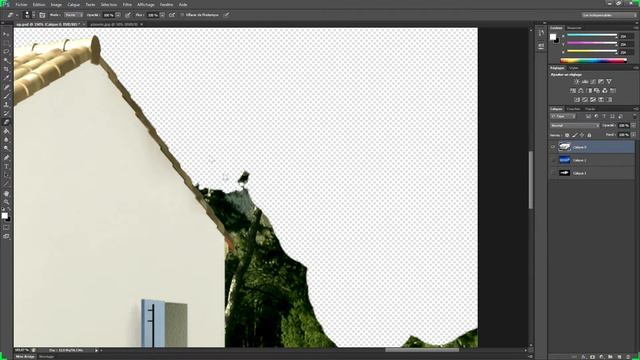Select the Quick Selection tool

tap(6, 60)
